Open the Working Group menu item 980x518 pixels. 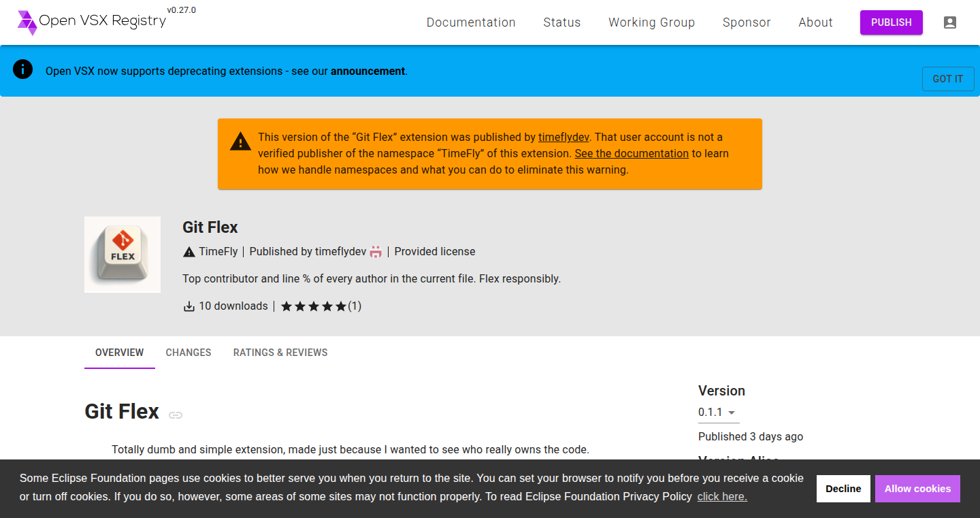coord(651,22)
